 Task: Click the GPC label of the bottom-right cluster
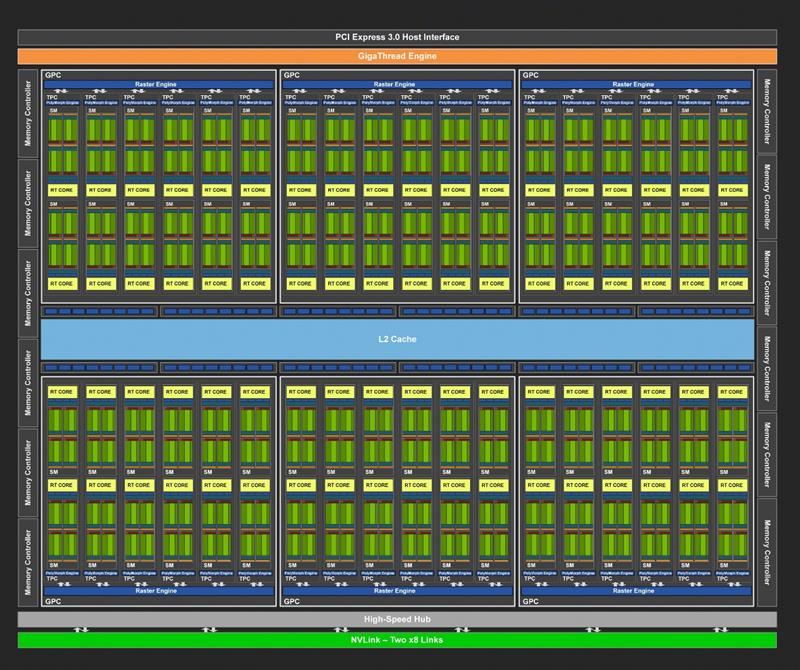coord(530,602)
